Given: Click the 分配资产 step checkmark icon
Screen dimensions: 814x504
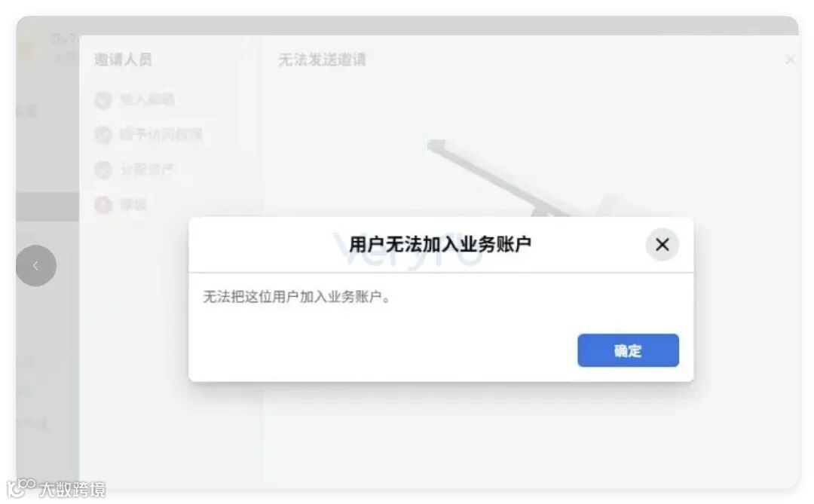Looking at the screenshot, I should click(x=103, y=170).
